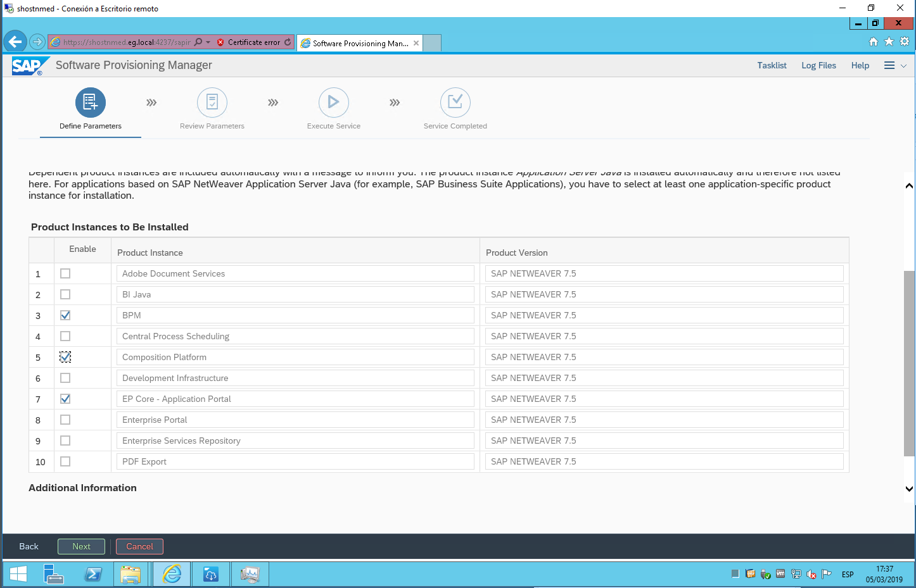Click the BPM product instance field
This screenshot has width=916, height=588.
tap(295, 315)
